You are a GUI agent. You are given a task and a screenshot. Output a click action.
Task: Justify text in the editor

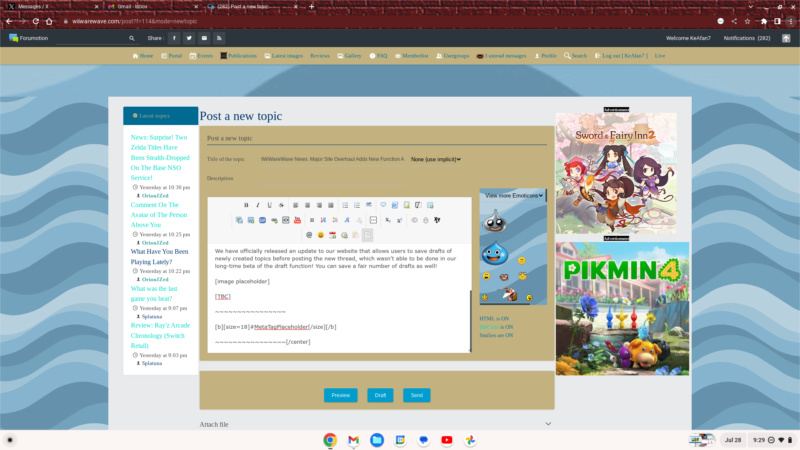tap(331, 205)
